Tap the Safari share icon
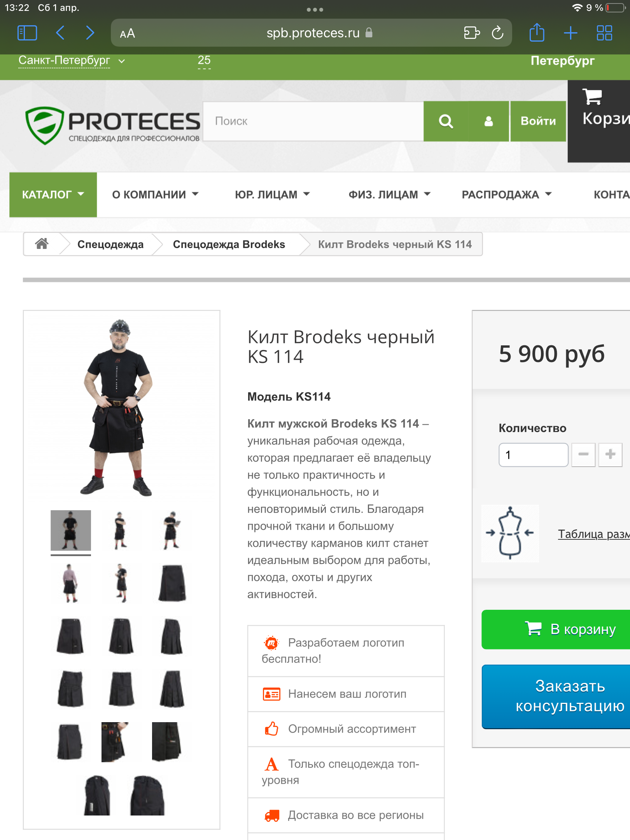 (537, 32)
